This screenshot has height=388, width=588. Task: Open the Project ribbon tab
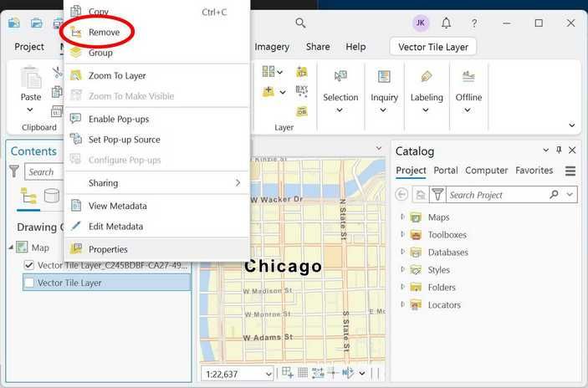[29, 47]
